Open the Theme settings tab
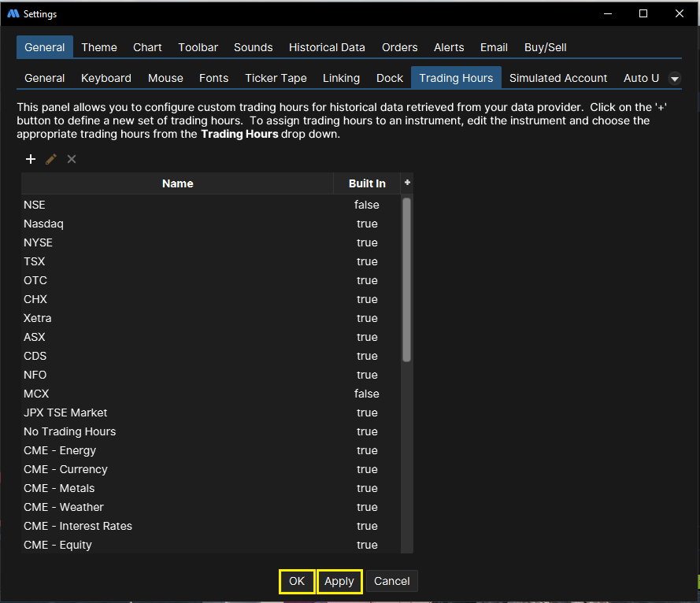The height and width of the screenshot is (603, 700). 99,47
